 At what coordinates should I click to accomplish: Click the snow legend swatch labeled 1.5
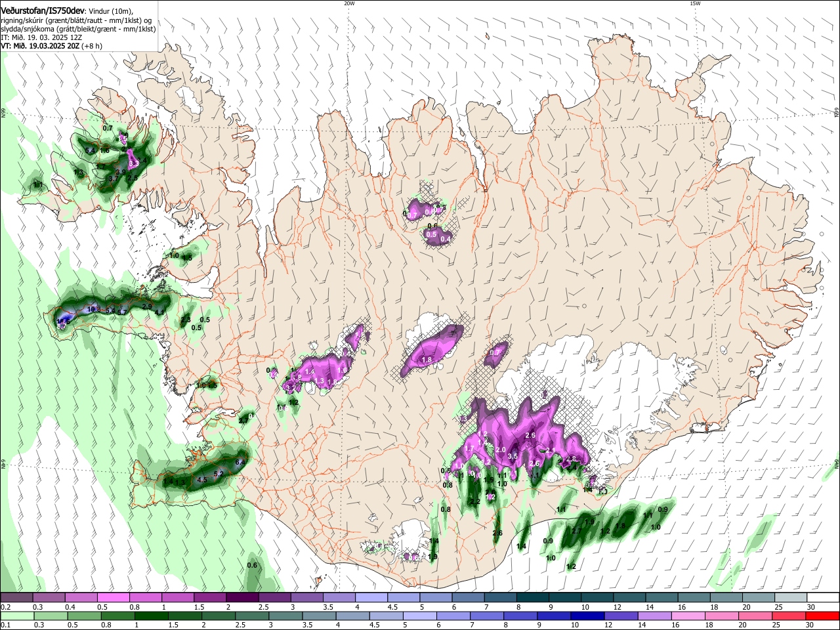(210, 598)
